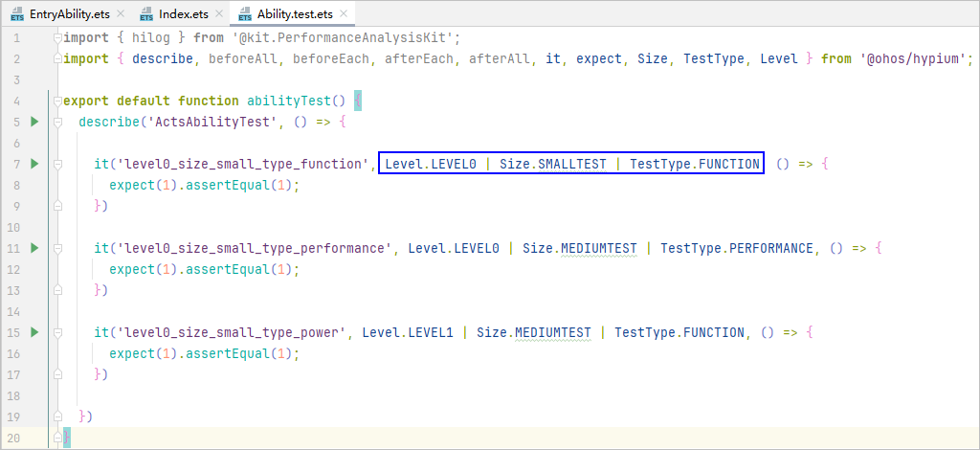Image resolution: width=980 pixels, height=450 pixels.
Task: Fold the power test block on line 15
Action: (58, 333)
